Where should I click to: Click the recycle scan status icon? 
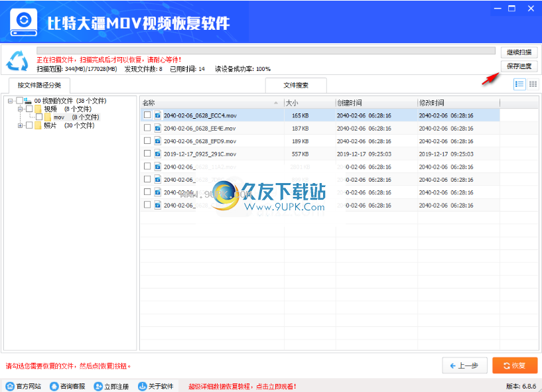[x=17, y=60]
